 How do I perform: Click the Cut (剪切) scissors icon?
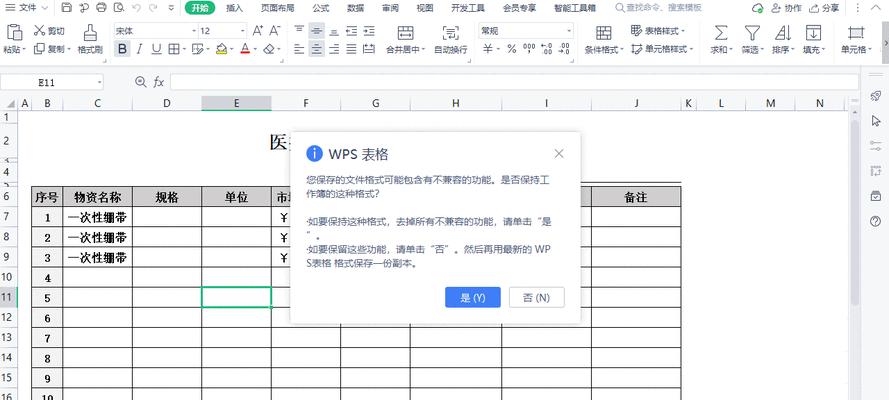click(x=39, y=31)
